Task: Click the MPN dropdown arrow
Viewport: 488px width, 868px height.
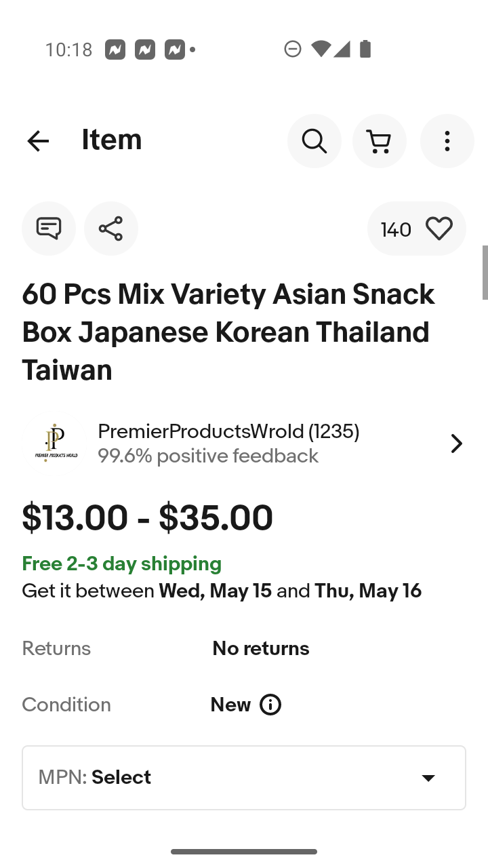Action: pyautogui.click(x=428, y=778)
